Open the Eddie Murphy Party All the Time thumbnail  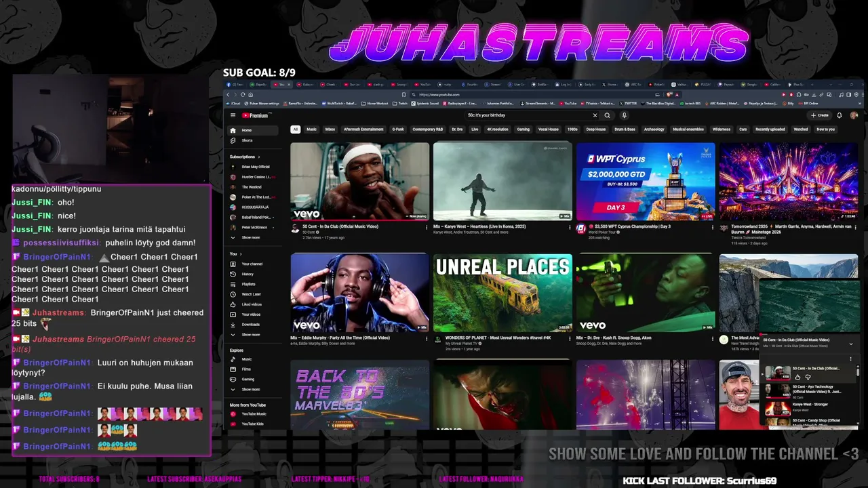pos(359,293)
